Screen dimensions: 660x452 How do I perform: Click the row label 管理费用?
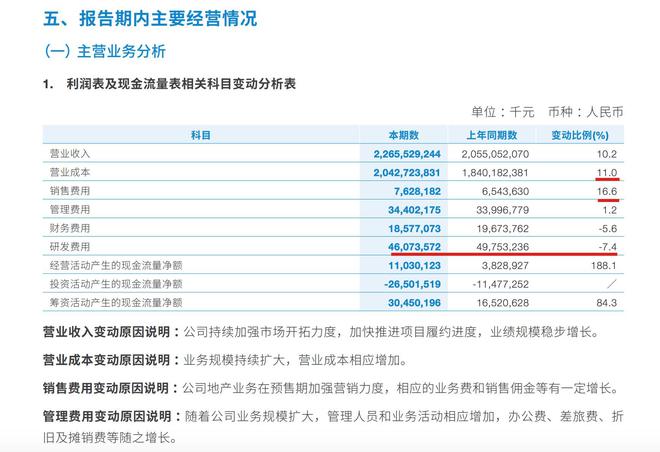click(x=70, y=209)
